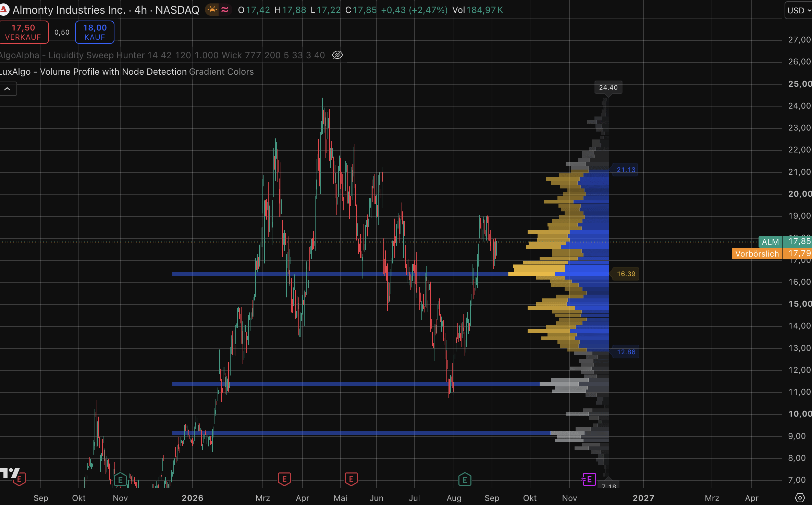Click the high value H17,88

point(290,10)
